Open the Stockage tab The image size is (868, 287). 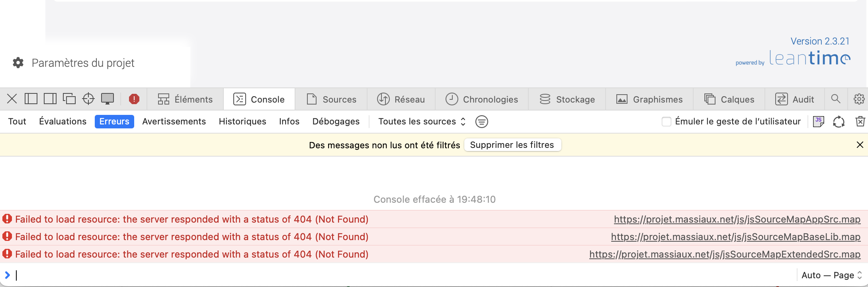pyautogui.click(x=567, y=99)
